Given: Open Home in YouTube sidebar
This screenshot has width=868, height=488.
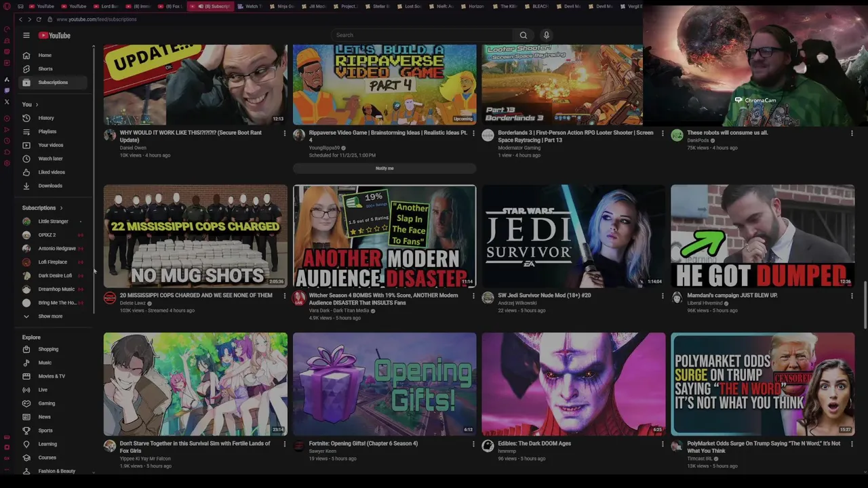Looking at the screenshot, I should (54, 55).
